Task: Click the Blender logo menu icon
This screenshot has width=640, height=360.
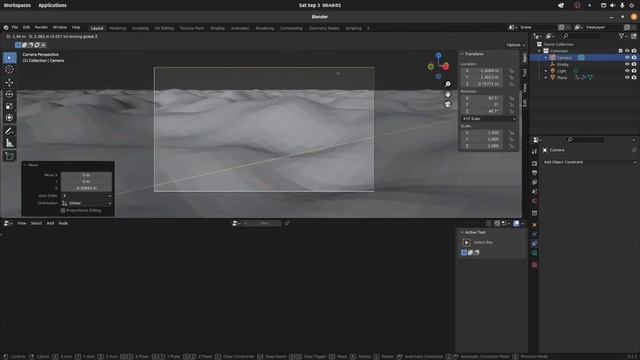Action: (x=6, y=28)
